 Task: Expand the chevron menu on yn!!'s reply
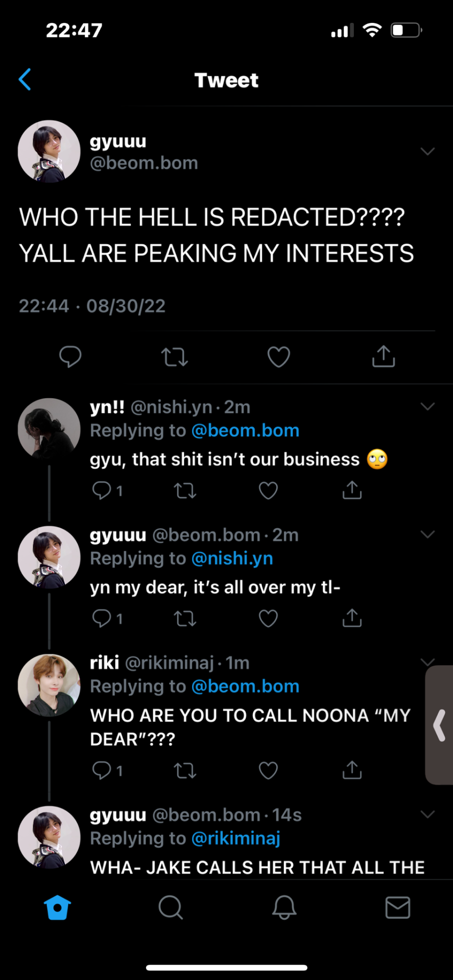tap(427, 406)
